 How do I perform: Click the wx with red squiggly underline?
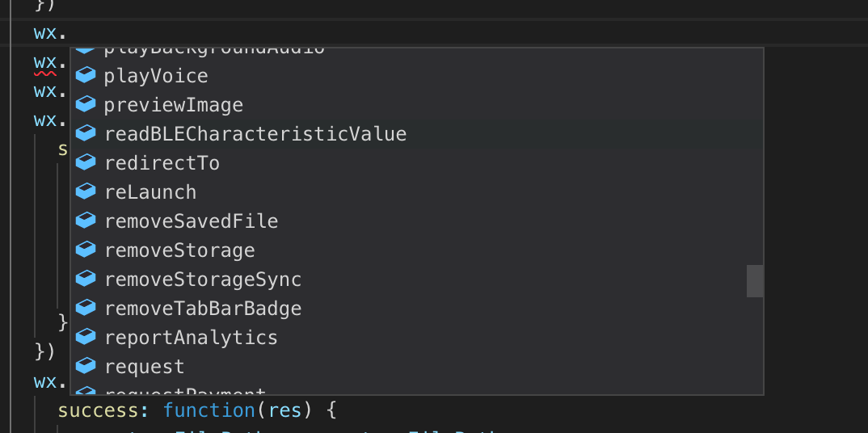point(45,62)
